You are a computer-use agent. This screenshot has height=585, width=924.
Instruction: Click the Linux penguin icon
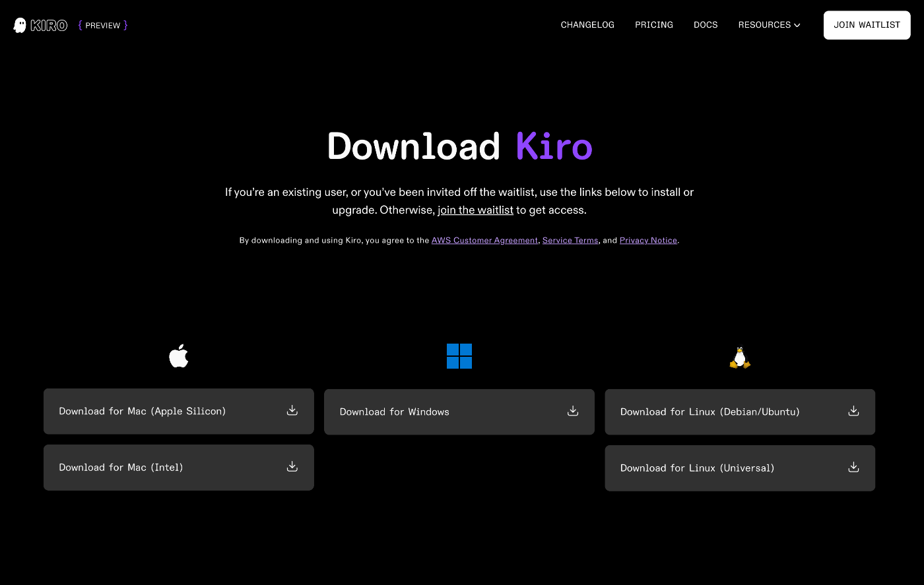point(740,357)
